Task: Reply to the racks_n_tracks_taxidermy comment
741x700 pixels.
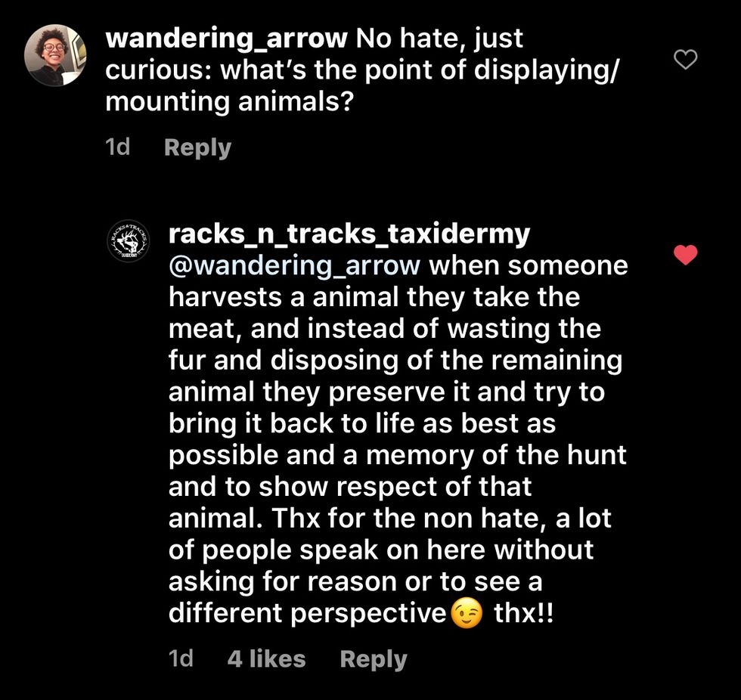Action: (374, 659)
